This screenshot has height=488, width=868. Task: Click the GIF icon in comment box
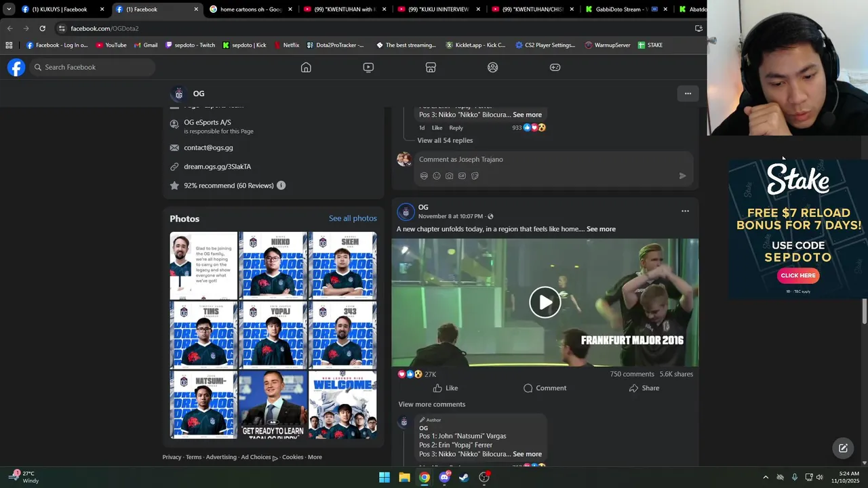tap(462, 176)
